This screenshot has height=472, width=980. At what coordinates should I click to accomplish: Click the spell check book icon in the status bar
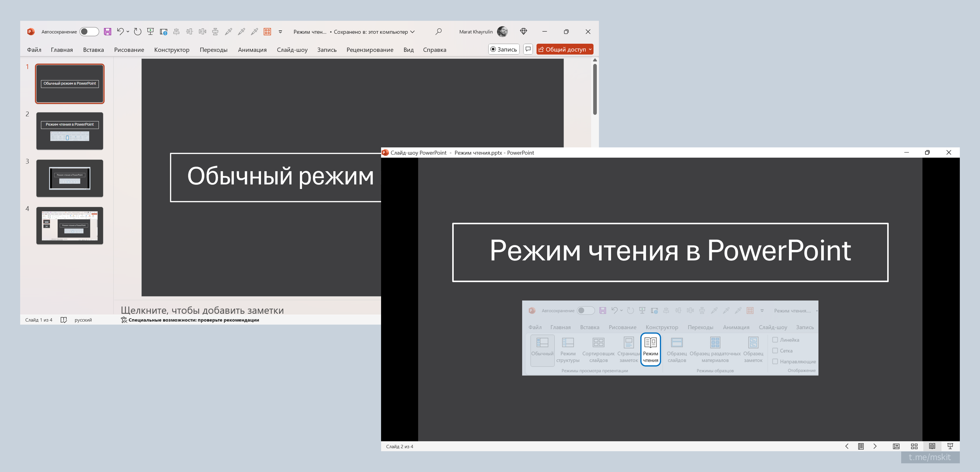click(64, 320)
